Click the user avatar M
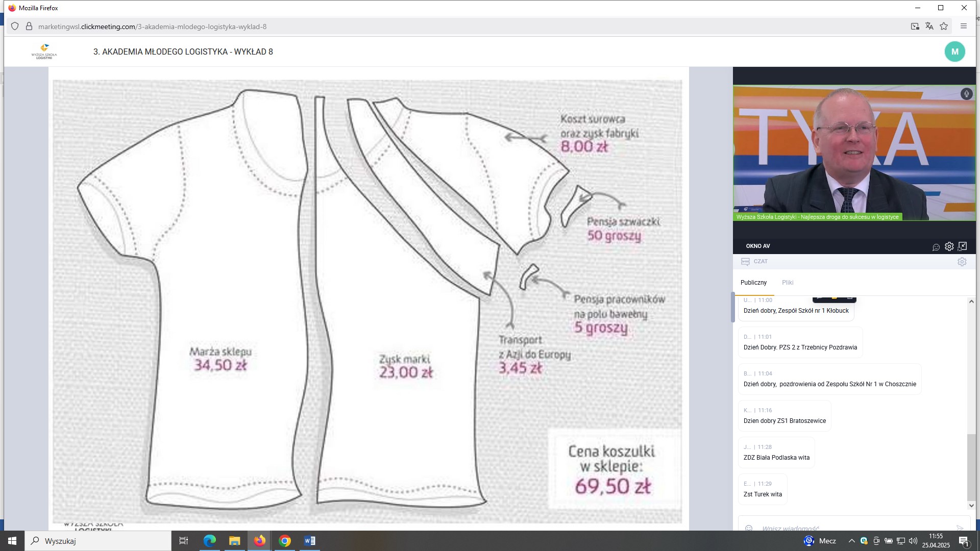 954,52
